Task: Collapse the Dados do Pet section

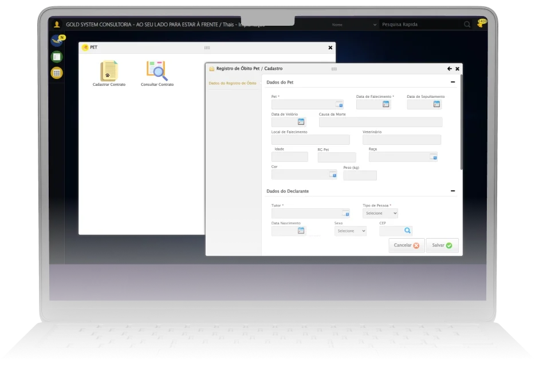Action: click(x=453, y=82)
